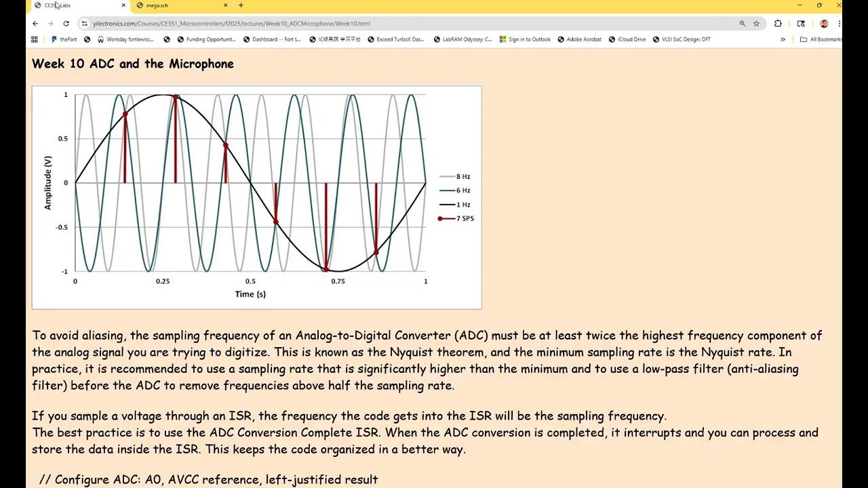Click the browser forward arrow
Image resolution: width=868 pixels, height=488 pixels.
50,24
